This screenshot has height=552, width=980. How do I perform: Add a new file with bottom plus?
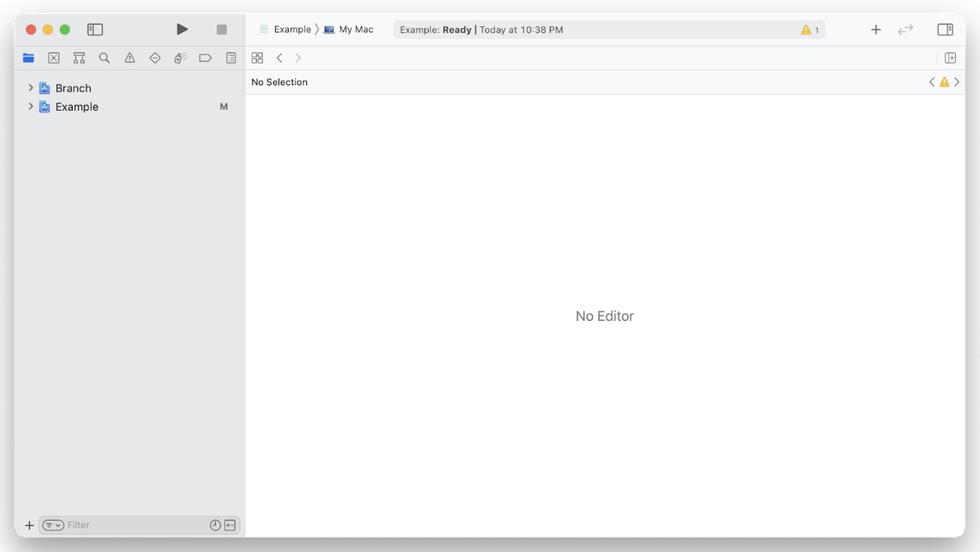(x=29, y=525)
